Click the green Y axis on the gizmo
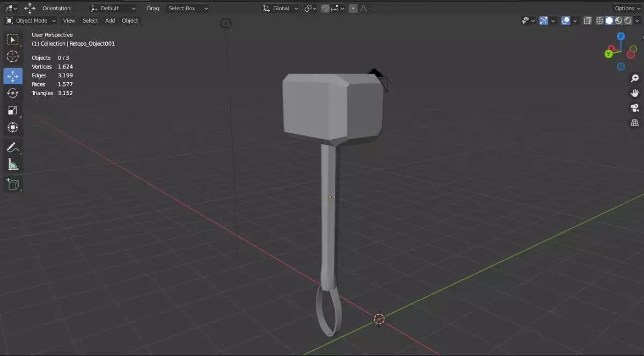The height and width of the screenshot is (356, 644). [x=609, y=54]
